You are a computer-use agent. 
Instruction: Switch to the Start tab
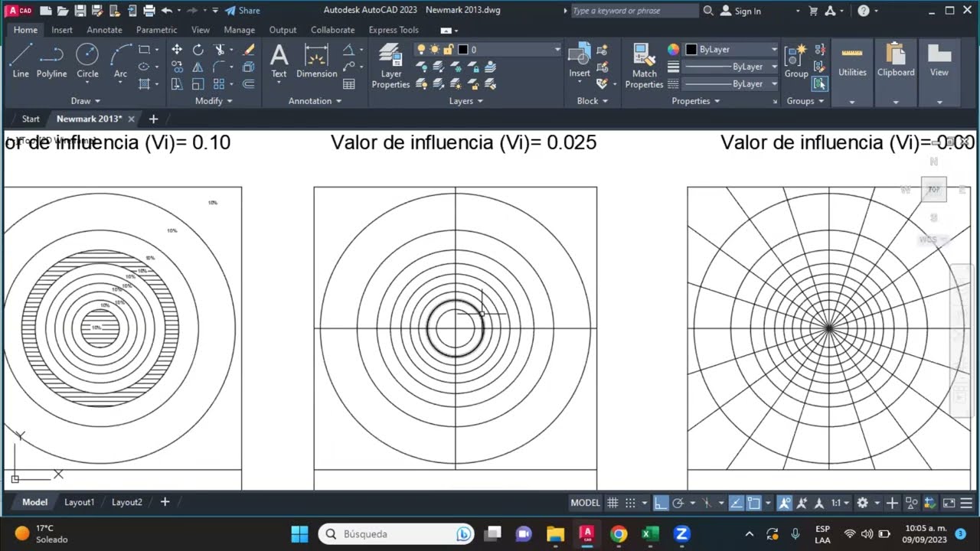point(31,119)
